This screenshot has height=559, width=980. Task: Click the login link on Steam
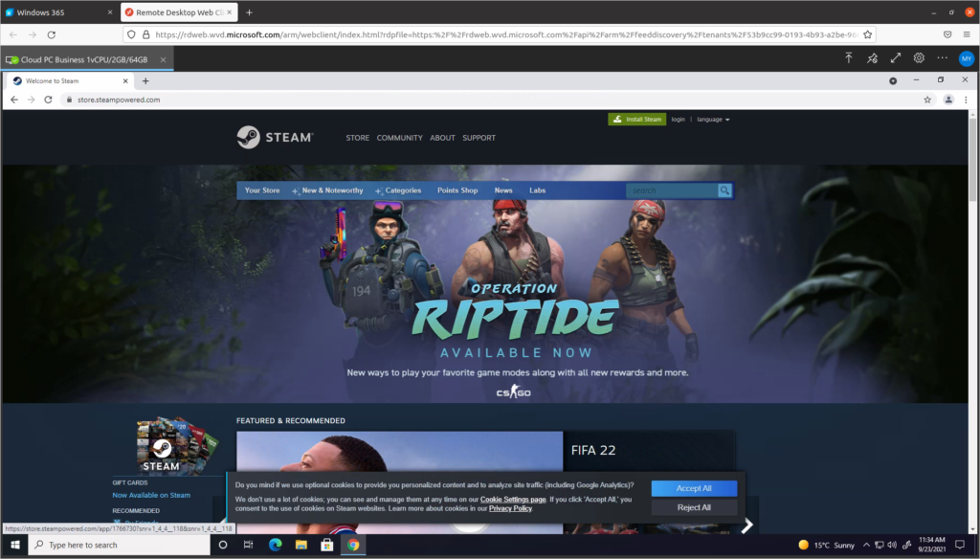pyautogui.click(x=679, y=120)
